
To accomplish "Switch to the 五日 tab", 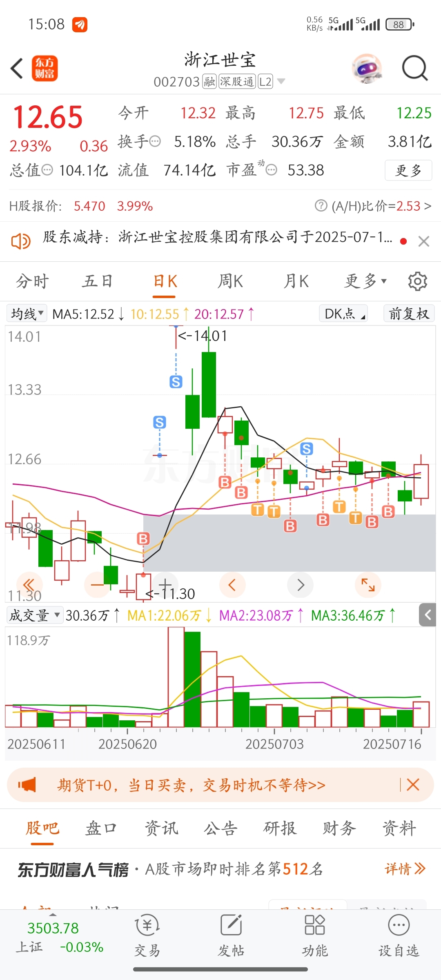I will pyautogui.click(x=98, y=281).
